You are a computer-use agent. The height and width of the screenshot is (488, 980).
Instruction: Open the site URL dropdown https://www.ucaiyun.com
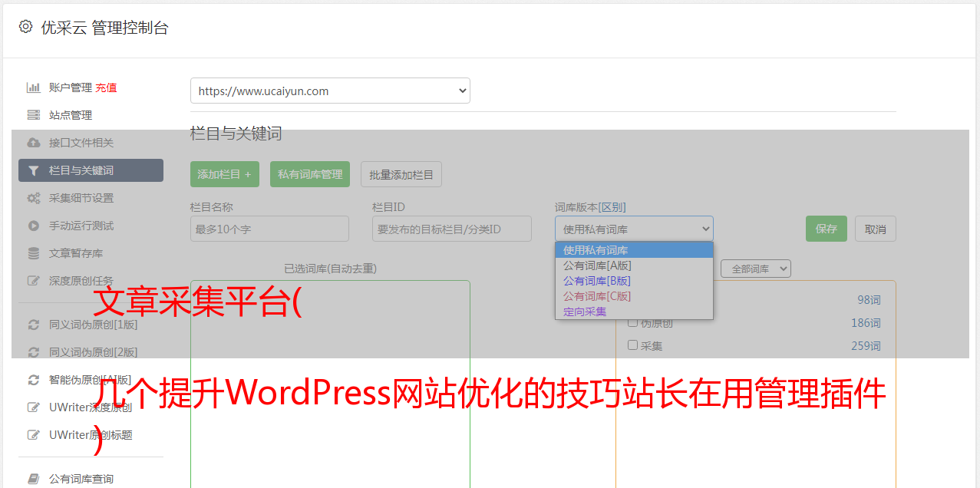[x=330, y=91]
